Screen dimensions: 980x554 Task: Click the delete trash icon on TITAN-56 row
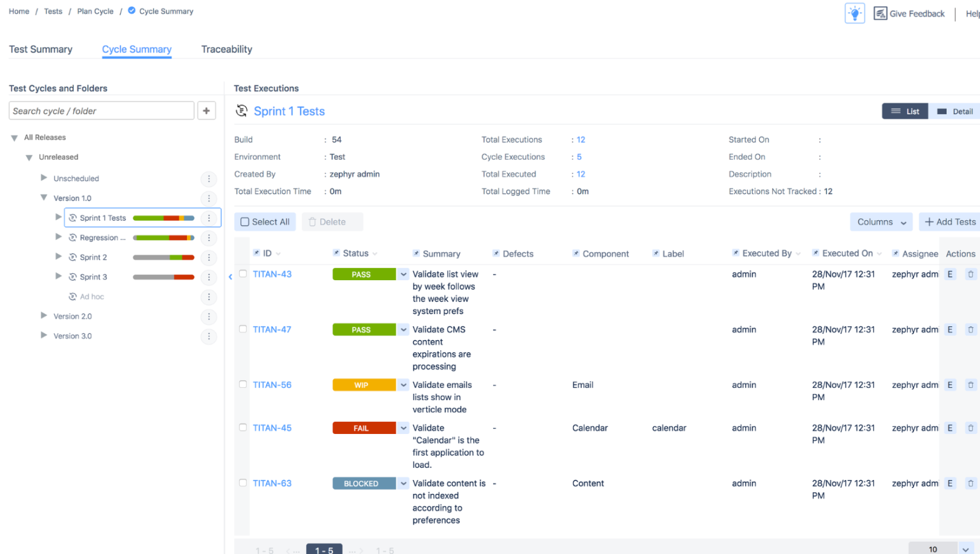click(971, 384)
